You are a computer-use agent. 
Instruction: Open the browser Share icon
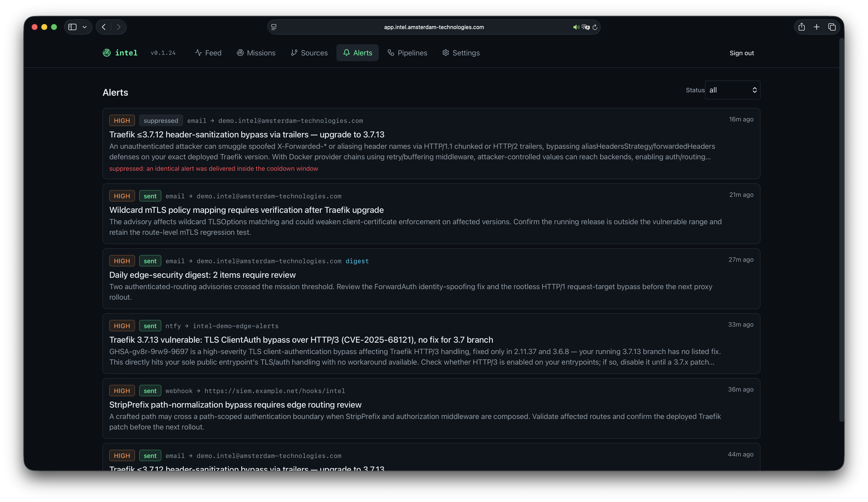(x=802, y=27)
